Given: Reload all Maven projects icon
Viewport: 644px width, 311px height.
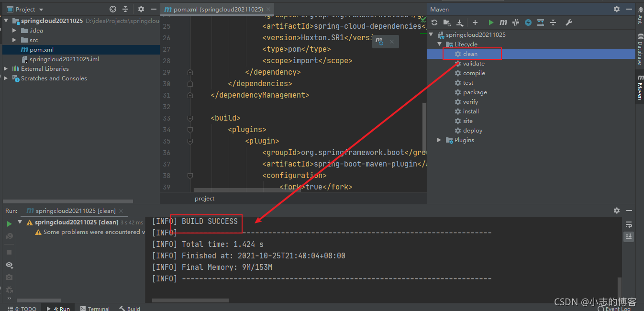Looking at the screenshot, I should click(x=434, y=22).
